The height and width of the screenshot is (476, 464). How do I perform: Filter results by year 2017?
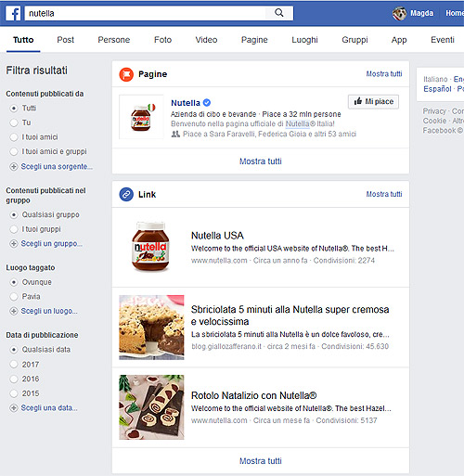14,365
